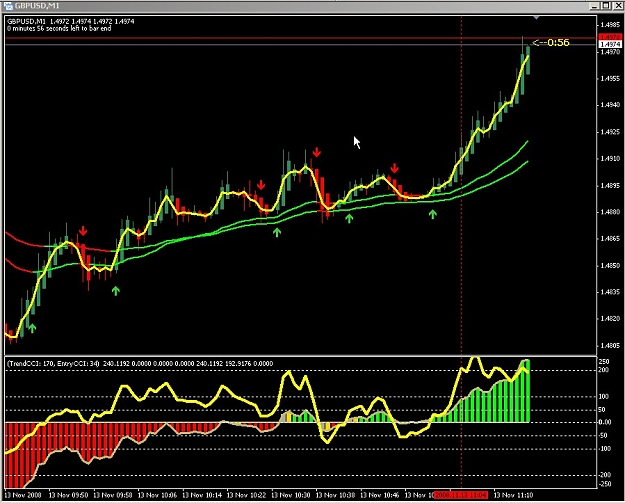Click the 1.4865 price scale value
Image resolution: width=625 pixels, height=503 pixels.
click(x=610, y=239)
